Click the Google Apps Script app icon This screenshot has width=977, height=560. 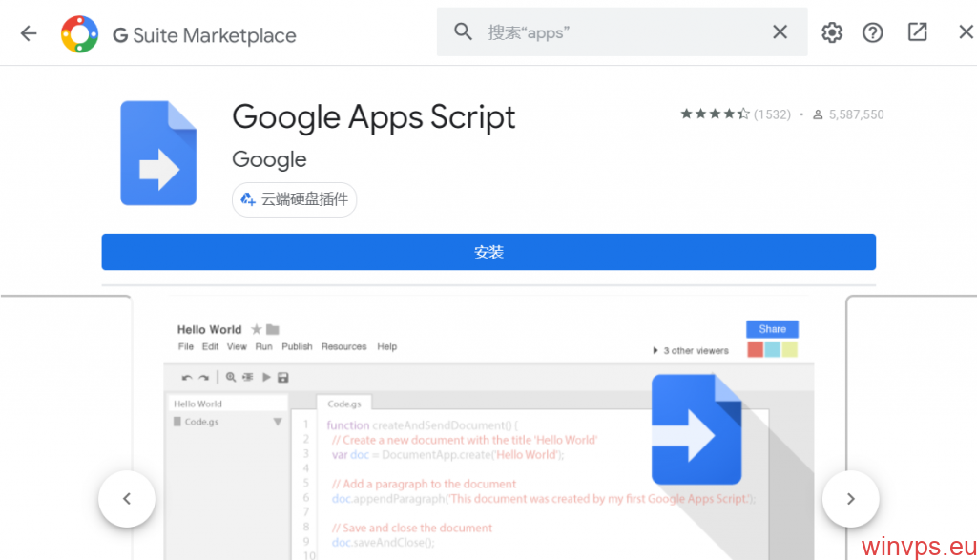pyautogui.click(x=158, y=153)
